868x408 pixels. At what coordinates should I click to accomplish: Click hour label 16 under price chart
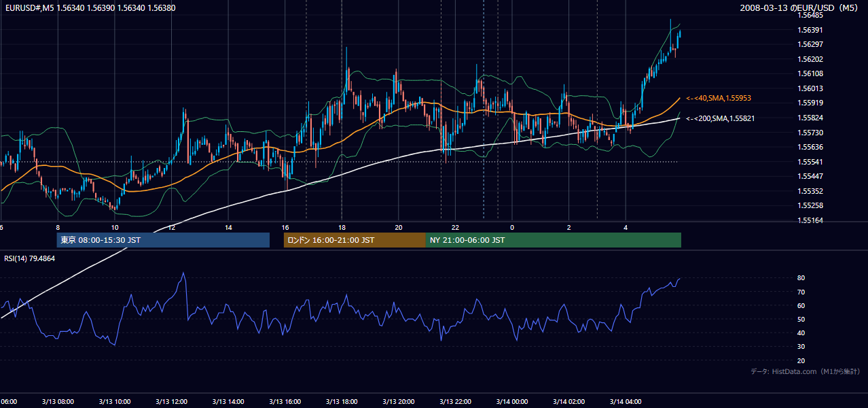click(x=285, y=228)
